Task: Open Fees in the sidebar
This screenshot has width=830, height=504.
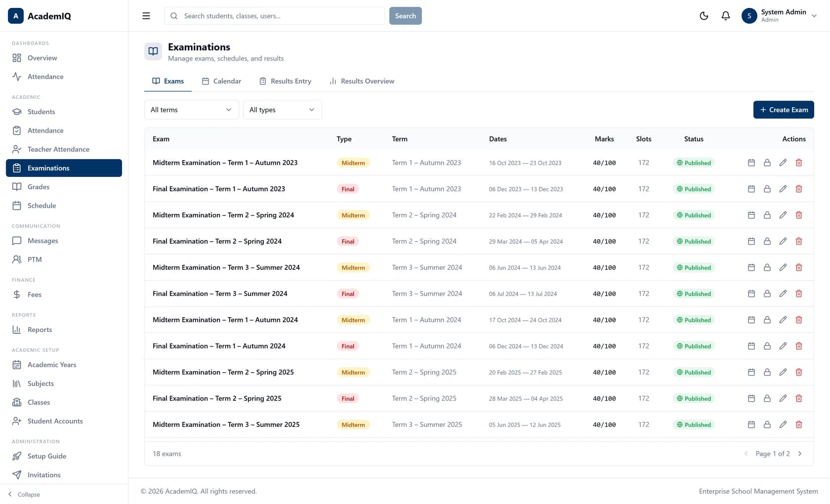Action: [x=64, y=294]
